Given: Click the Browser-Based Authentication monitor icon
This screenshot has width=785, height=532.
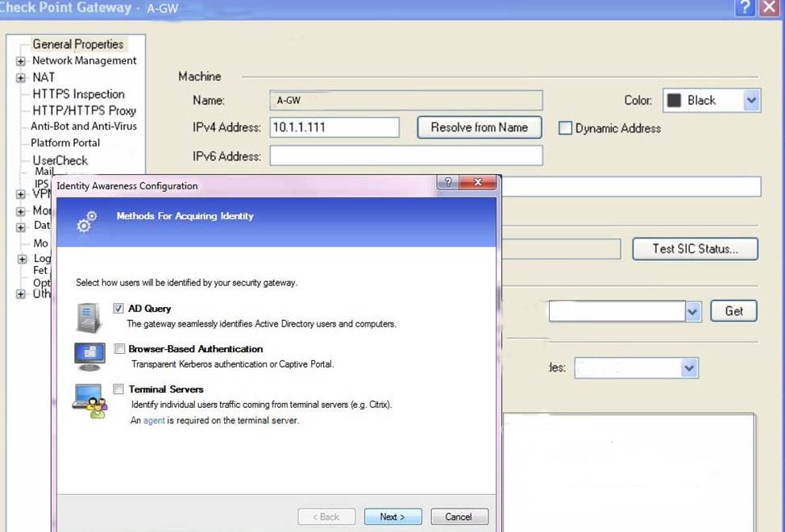Looking at the screenshot, I should [89, 355].
